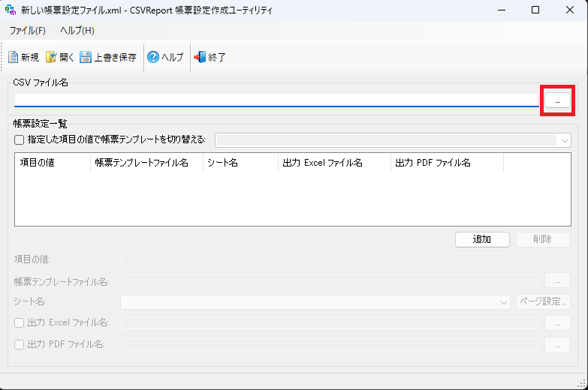The width and height of the screenshot is (588, 390).
Task: Click the 出力 PDF ファイル名 text field
Action: [x=330, y=345]
